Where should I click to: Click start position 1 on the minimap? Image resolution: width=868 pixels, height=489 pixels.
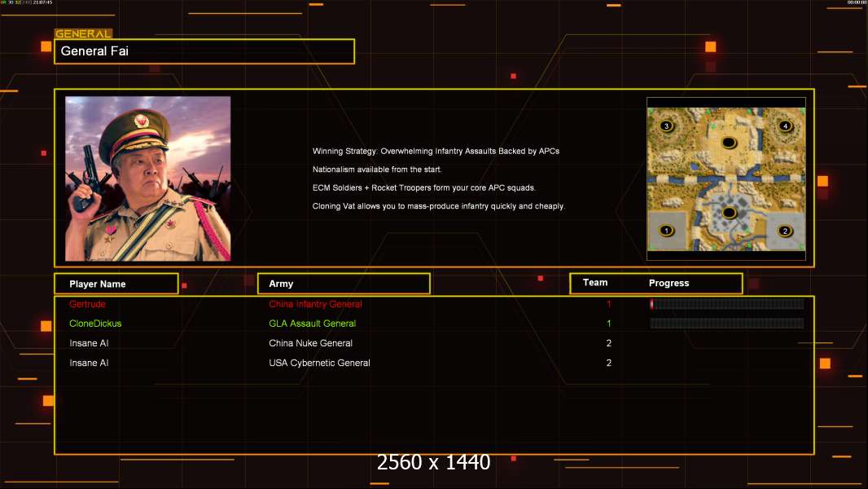[x=667, y=230]
